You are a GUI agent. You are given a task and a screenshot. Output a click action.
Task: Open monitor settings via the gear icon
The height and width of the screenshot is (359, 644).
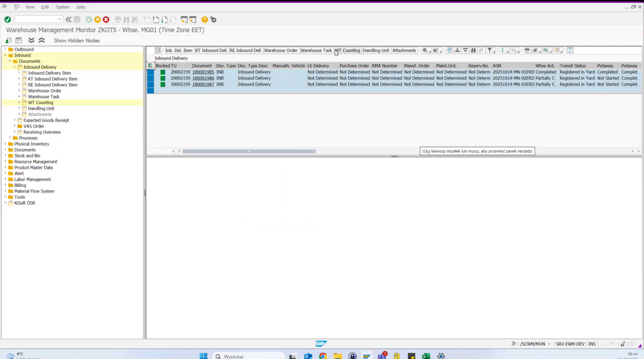[424, 50]
